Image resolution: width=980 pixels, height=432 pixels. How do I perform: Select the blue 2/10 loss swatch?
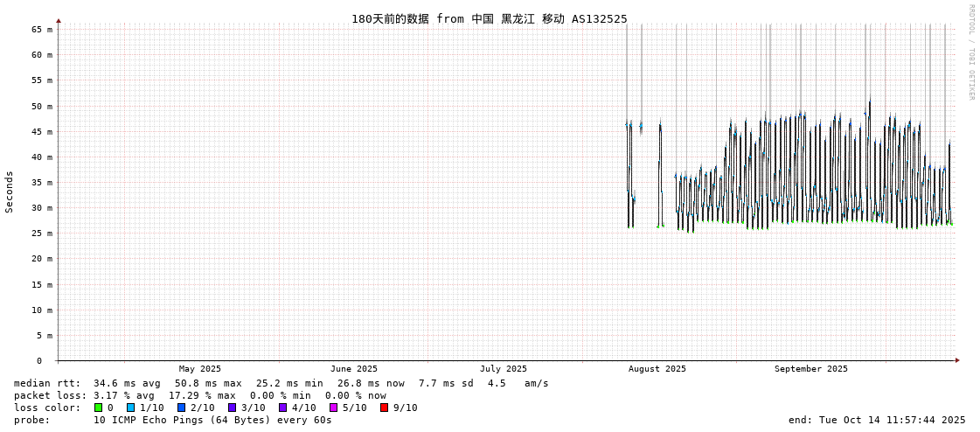pos(181,408)
